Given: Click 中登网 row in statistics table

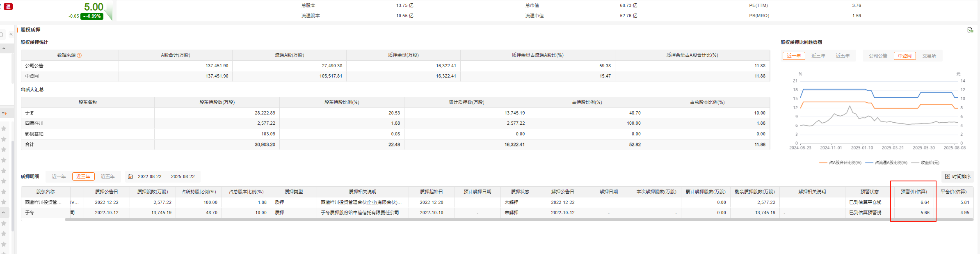Looking at the screenshot, I should click(x=395, y=76).
